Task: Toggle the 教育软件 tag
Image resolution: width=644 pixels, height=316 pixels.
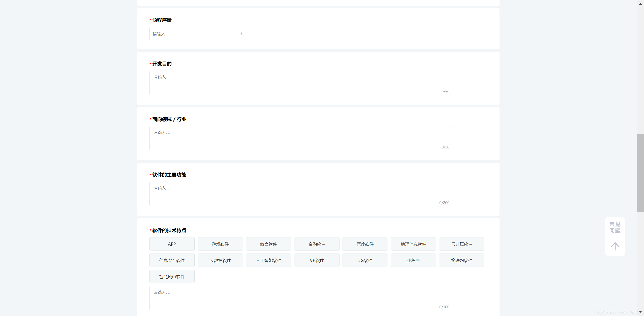Action: [268, 244]
